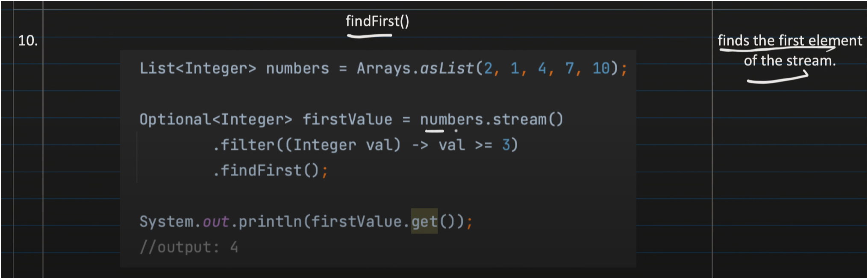Image resolution: width=868 pixels, height=279 pixels.
Task: Click the firstValue variable being declared
Action: [347, 119]
